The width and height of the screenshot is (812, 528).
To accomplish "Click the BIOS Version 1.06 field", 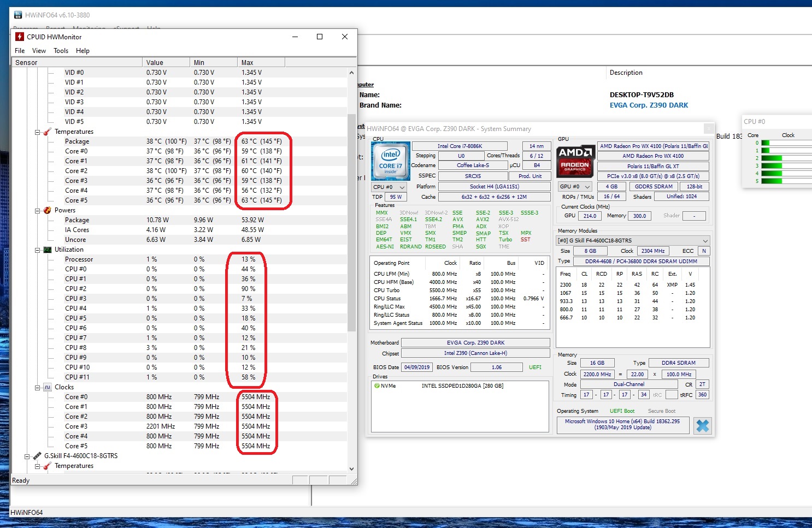I will tap(496, 367).
